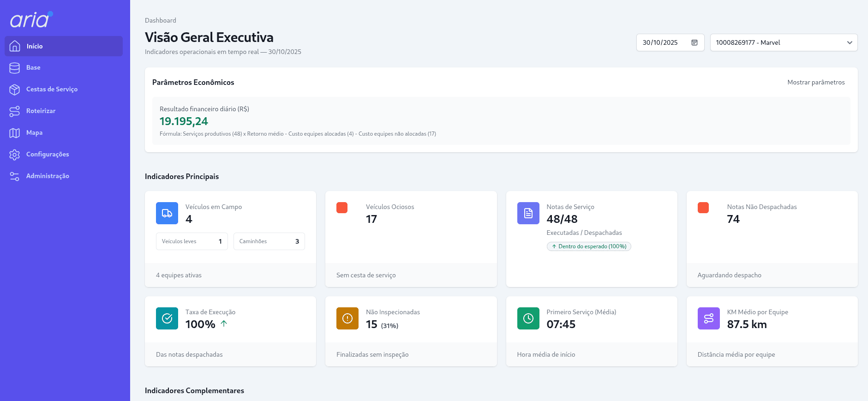The height and width of the screenshot is (401, 868).
Task: Open Cestas de Serviço in the sidebar
Action: (x=52, y=90)
